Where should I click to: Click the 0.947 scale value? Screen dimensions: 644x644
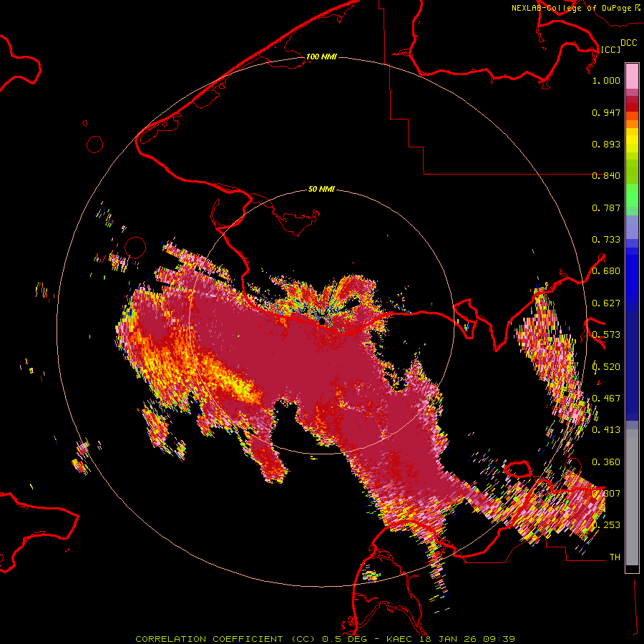click(x=606, y=112)
